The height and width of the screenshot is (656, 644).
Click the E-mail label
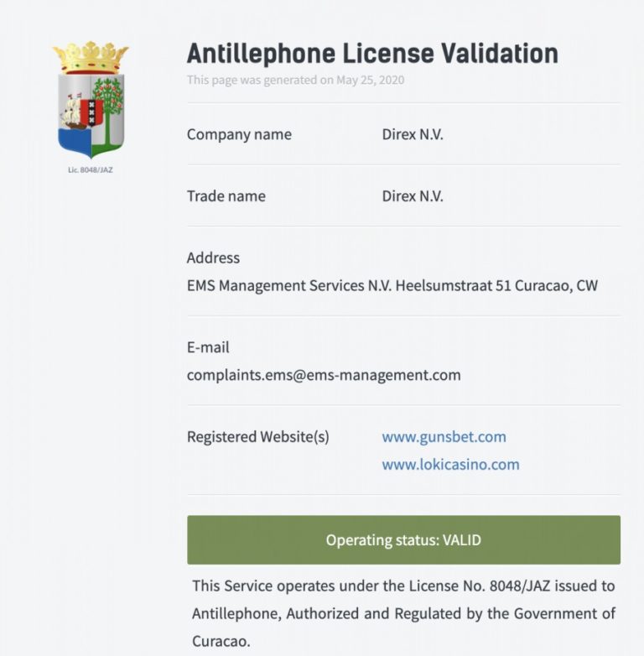point(208,347)
